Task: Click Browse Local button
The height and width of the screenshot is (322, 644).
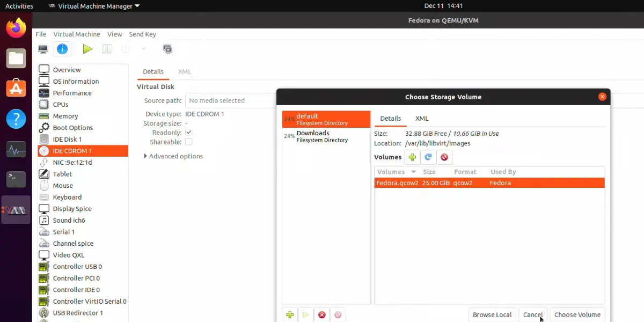Action: 492,315
